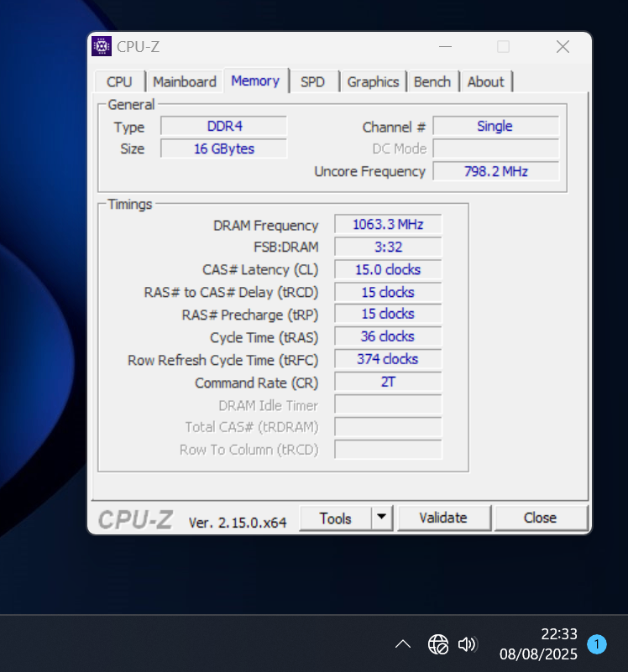
Task: Go to the Bench tab
Action: click(432, 81)
